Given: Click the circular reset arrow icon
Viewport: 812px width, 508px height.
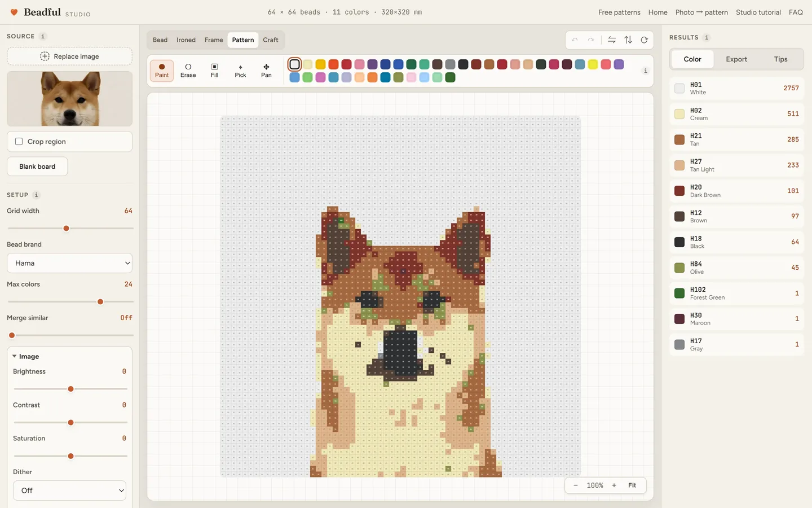Looking at the screenshot, I should (x=644, y=40).
